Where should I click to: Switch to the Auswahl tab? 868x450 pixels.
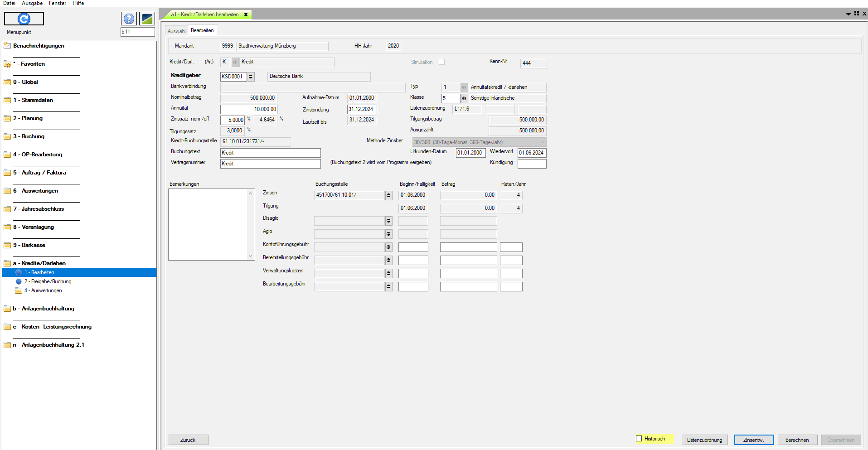[176, 31]
